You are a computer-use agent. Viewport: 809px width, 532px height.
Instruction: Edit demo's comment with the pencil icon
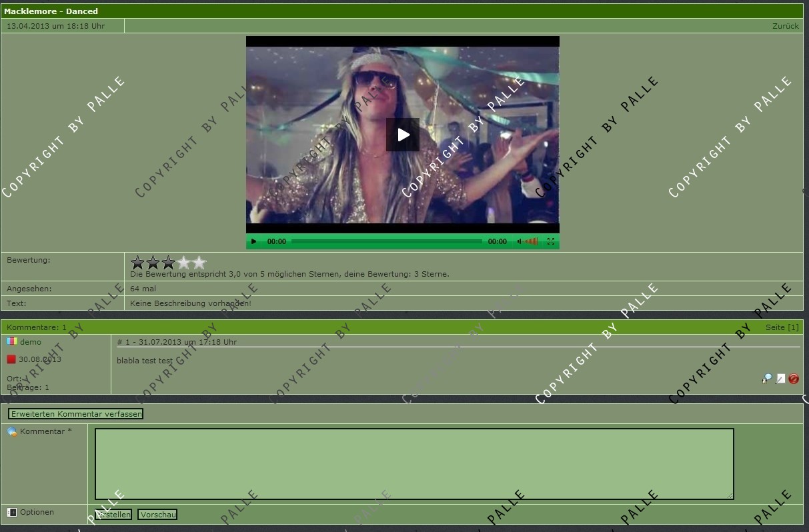780,379
